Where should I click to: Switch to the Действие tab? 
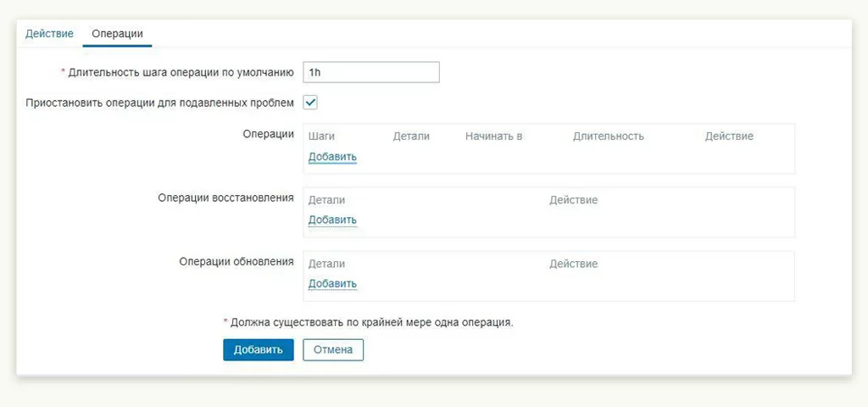(49, 33)
